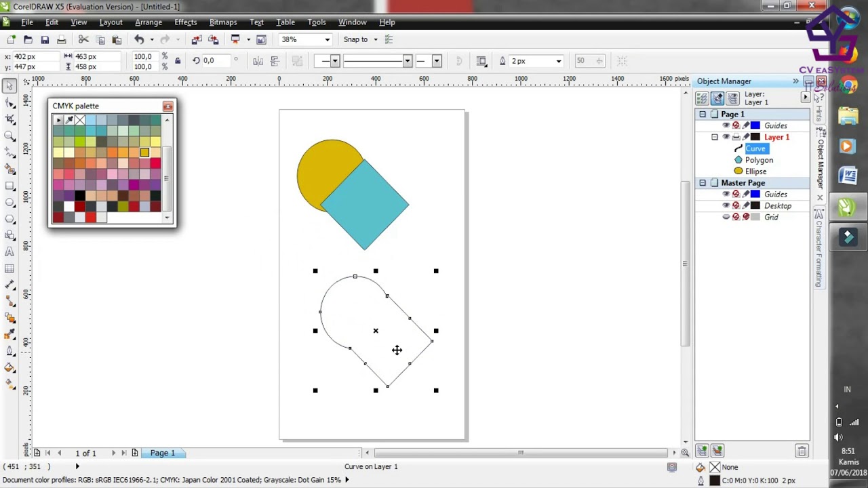Click the rotation angle input field
This screenshot has width=868, height=488.
coord(216,61)
